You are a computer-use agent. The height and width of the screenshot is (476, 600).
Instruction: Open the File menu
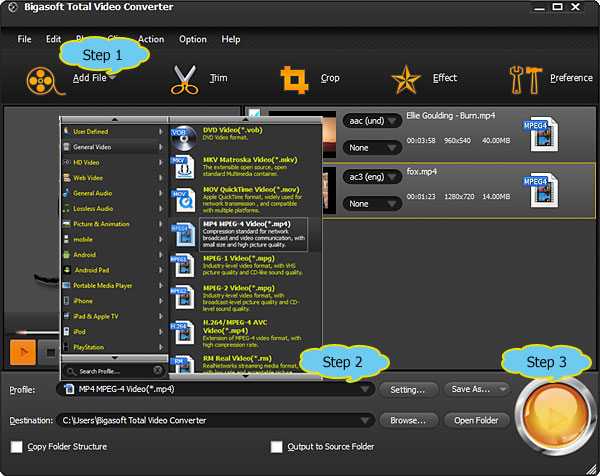pos(24,39)
